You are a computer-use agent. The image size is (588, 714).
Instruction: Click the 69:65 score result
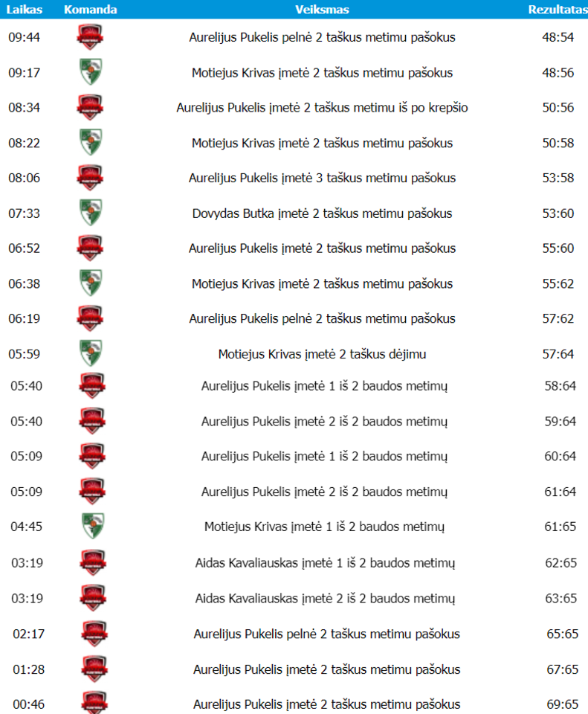(561, 704)
